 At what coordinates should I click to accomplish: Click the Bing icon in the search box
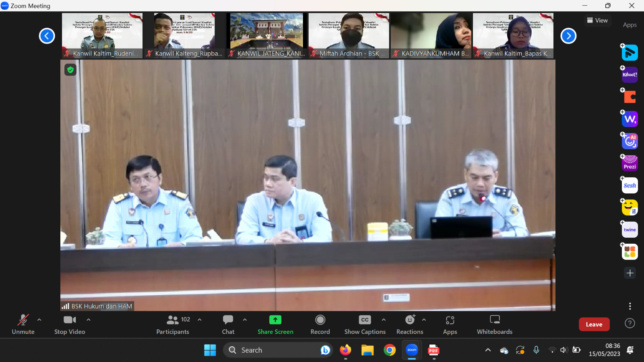point(325,350)
